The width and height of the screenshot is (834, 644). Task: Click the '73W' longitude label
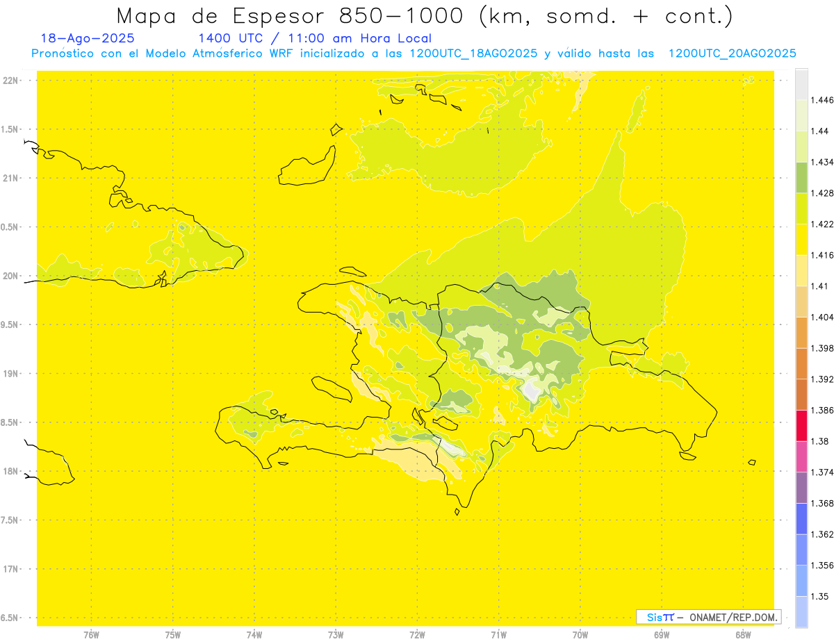(336, 635)
